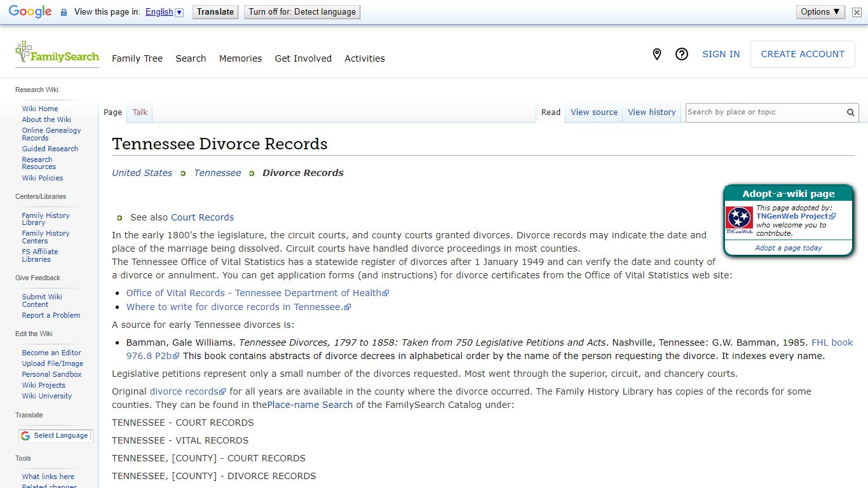The height and width of the screenshot is (488, 868).
Task: Click What links here
Action: click(48, 477)
